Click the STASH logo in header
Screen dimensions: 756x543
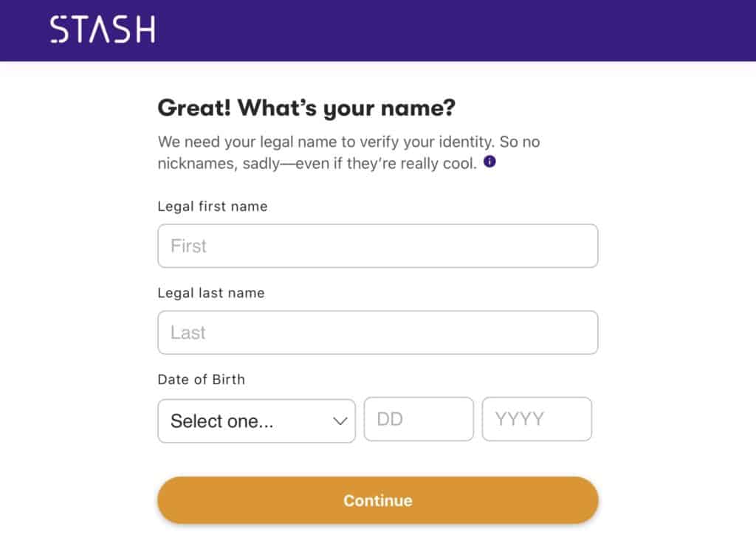click(x=102, y=30)
